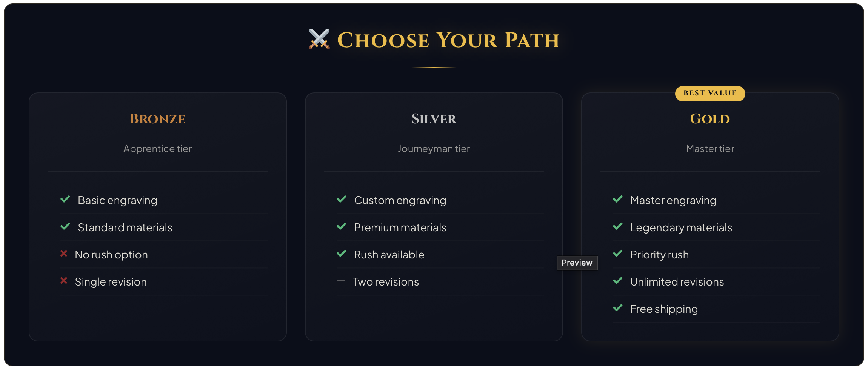
Task: Click the checkmark next to Free shipping
Action: click(618, 308)
